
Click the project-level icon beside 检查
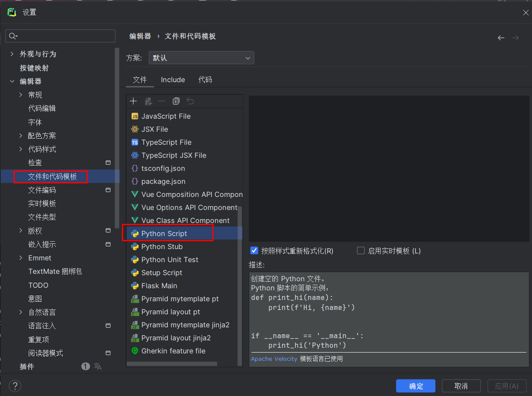click(x=108, y=163)
